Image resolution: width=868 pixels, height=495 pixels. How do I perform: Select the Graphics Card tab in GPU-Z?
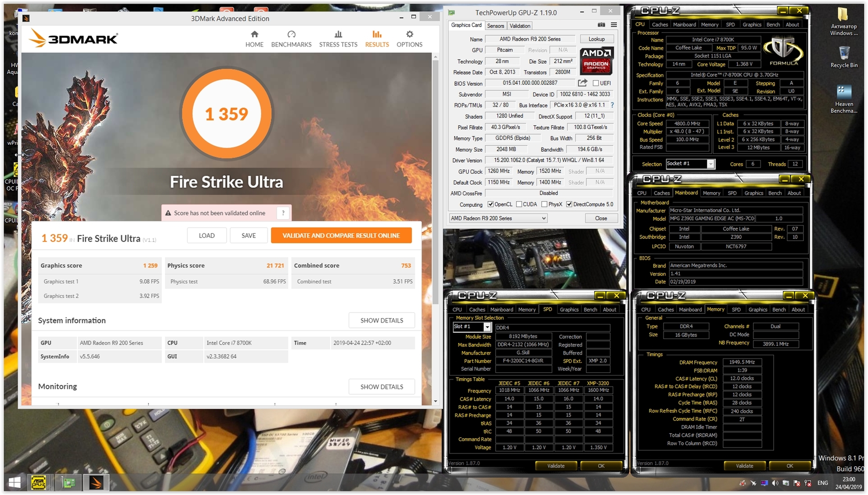coord(466,25)
